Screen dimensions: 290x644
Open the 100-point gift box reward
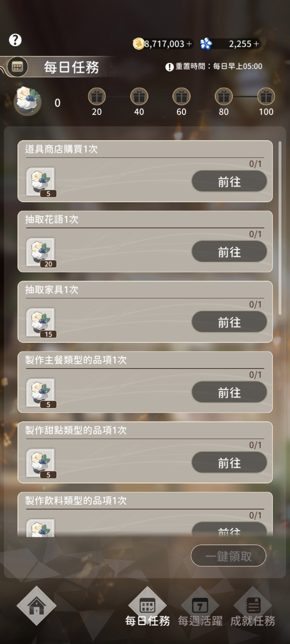click(x=266, y=97)
